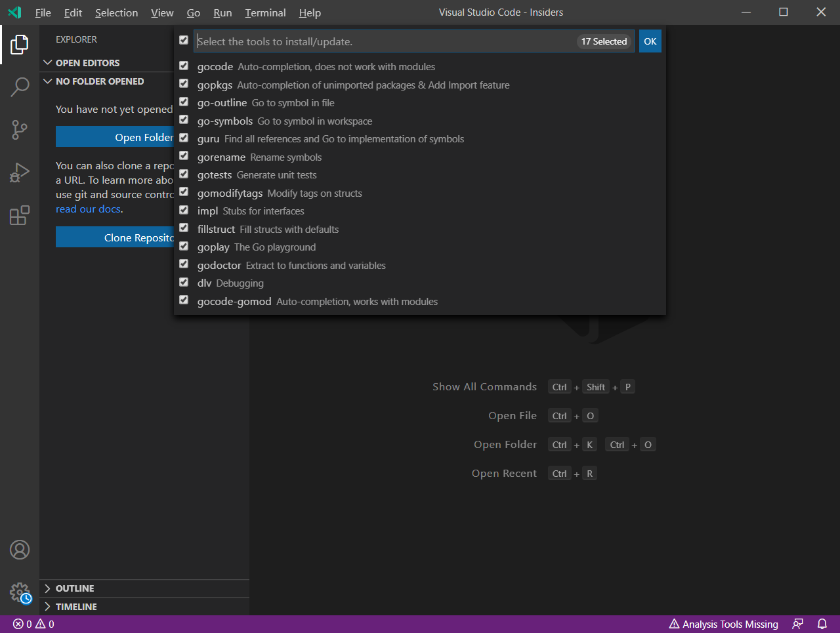The image size is (840, 633).
Task: Open the Help menu
Action: click(x=310, y=12)
